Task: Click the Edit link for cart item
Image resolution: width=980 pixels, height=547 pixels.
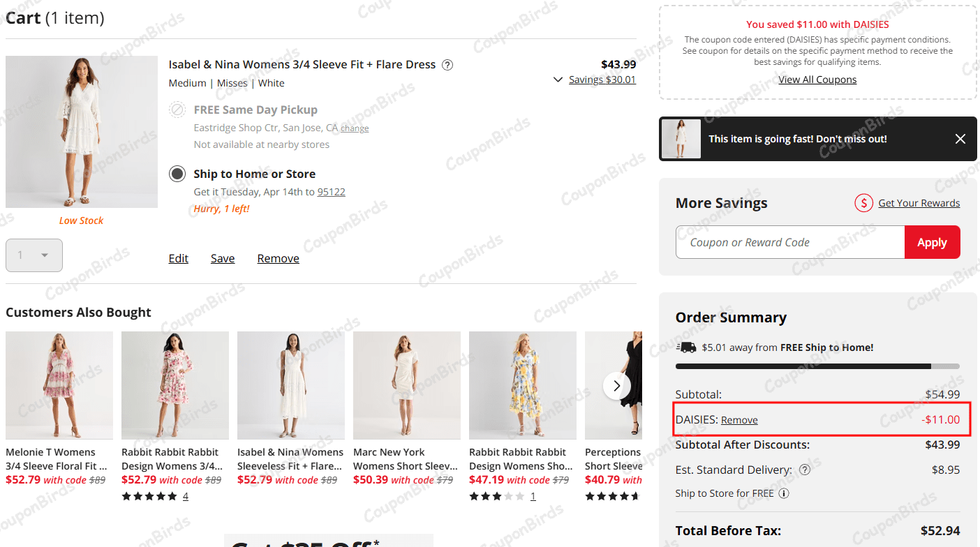Action: pyautogui.click(x=179, y=258)
